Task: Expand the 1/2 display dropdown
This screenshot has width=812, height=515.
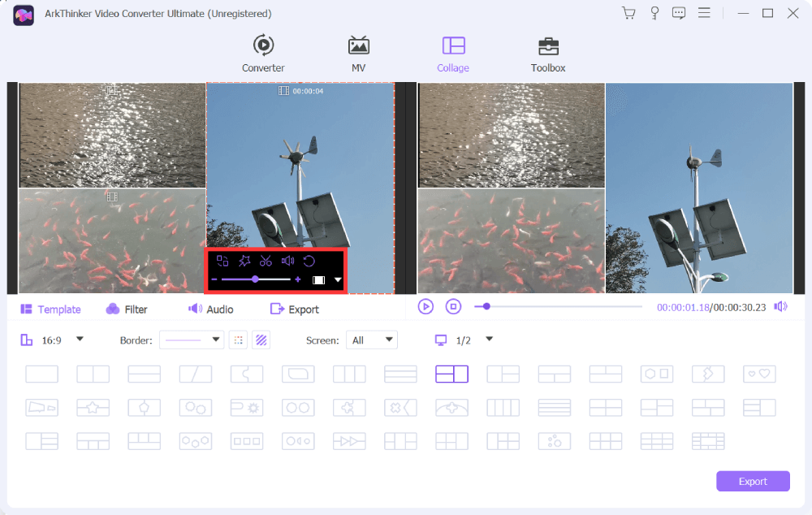Action: point(490,340)
